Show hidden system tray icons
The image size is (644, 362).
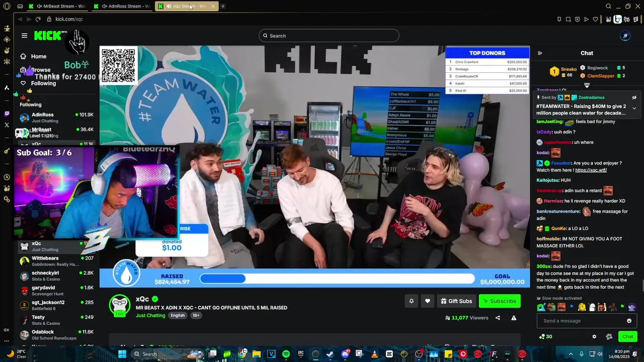click(570, 354)
